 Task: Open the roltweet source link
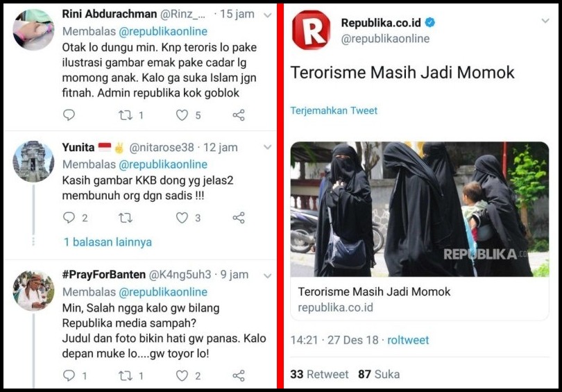coord(408,340)
